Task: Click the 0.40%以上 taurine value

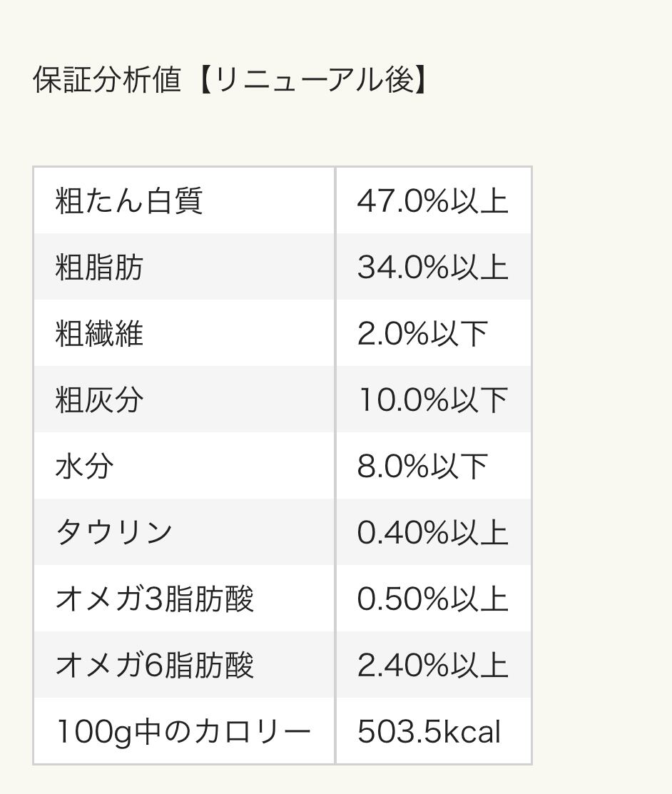Action: pos(432,532)
